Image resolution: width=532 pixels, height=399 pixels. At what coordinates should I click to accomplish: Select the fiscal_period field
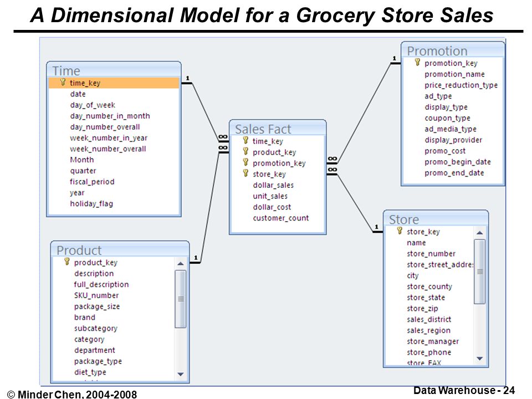pos(92,182)
